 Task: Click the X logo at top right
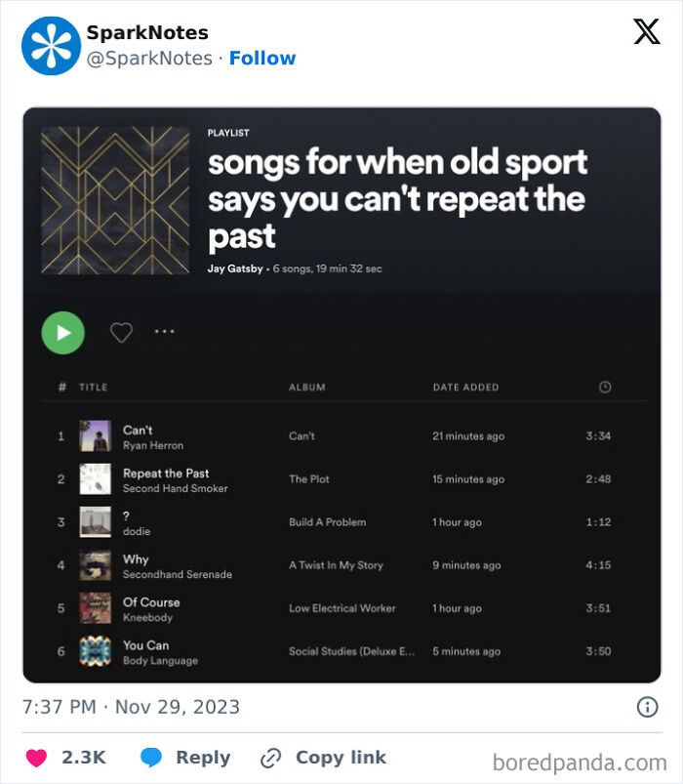[x=646, y=32]
